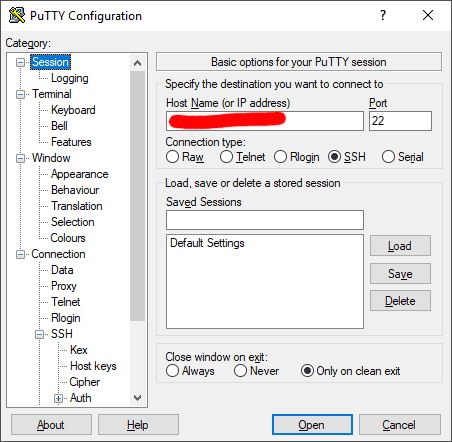Click the Category tree scrollbar thumb
The image size is (452, 442).
pos(137,196)
